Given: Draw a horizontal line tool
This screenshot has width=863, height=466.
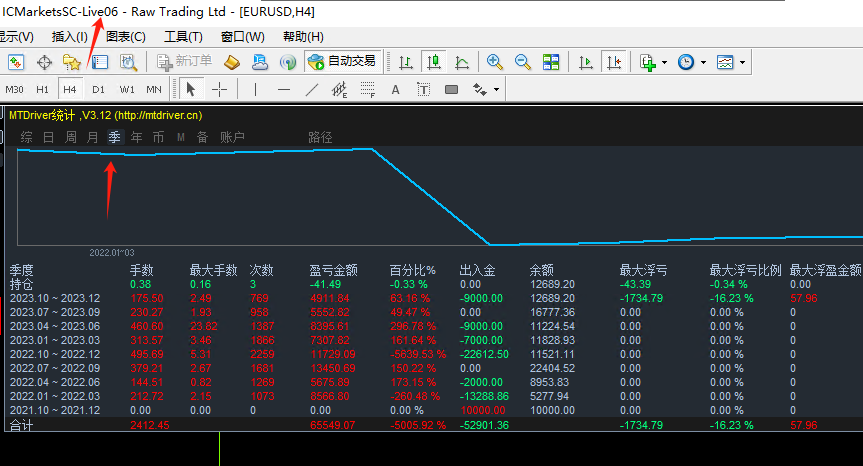Looking at the screenshot, I should [x=283, y=90].
